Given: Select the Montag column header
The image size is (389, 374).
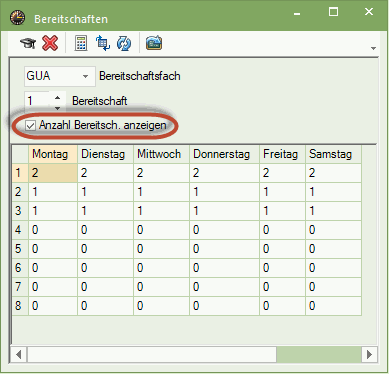Looking at the screenshot, I should [53, 154].
